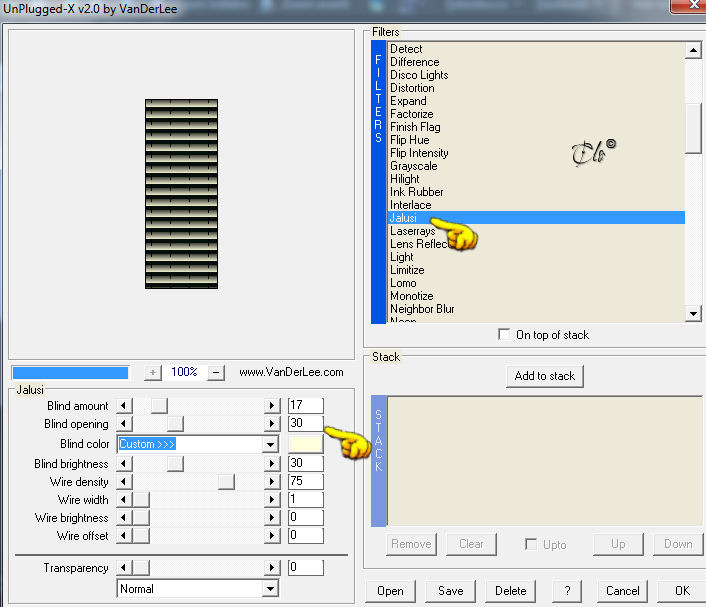Click the Filters list scroll-up arrow
This screenshot has width=706, height=607.
pyautogui.click(x=693, y=50)
